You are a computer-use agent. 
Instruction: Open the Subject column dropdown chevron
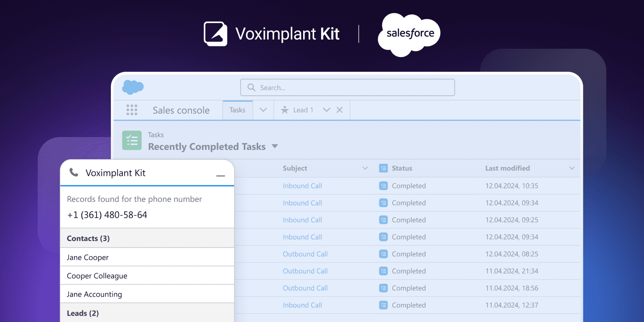[x=365, y=168]
